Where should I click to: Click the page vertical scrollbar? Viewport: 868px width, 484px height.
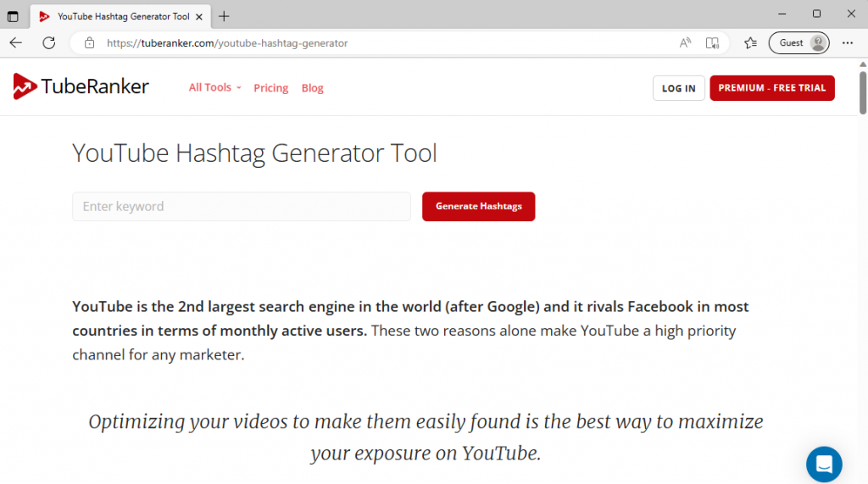coord(862,93)
